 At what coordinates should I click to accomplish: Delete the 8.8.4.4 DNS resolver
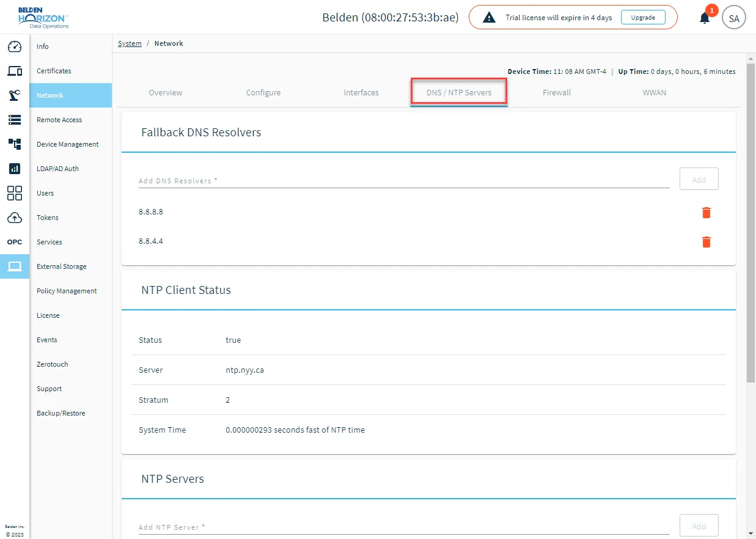(706, 242)
